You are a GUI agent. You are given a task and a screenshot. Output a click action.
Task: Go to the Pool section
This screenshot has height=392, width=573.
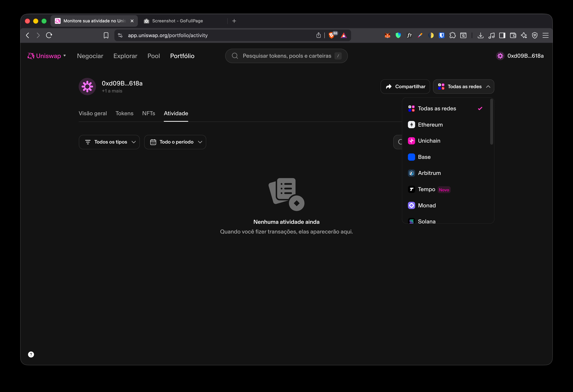(x=154, y=56)
